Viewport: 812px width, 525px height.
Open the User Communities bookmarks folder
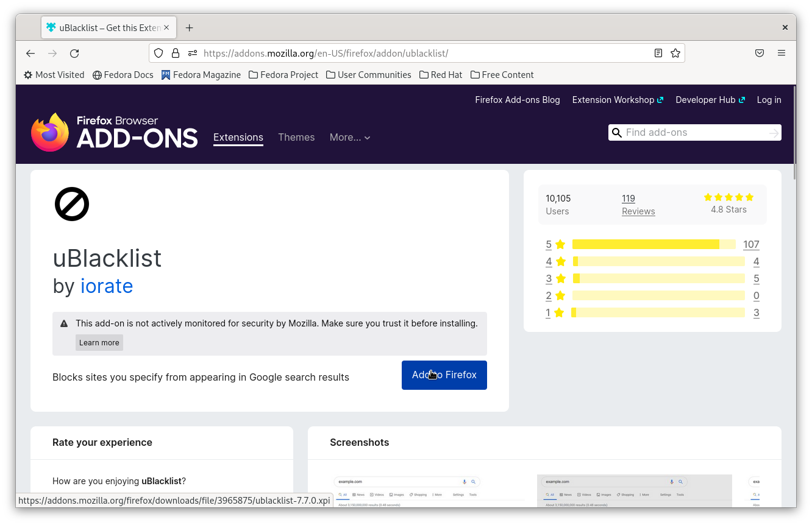point(369,75)
